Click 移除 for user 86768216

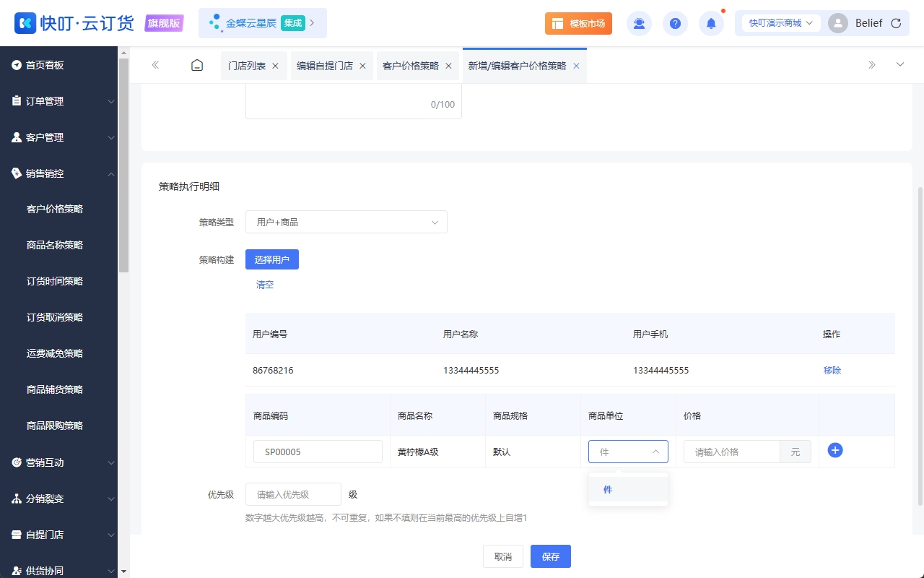coord(832,370)
